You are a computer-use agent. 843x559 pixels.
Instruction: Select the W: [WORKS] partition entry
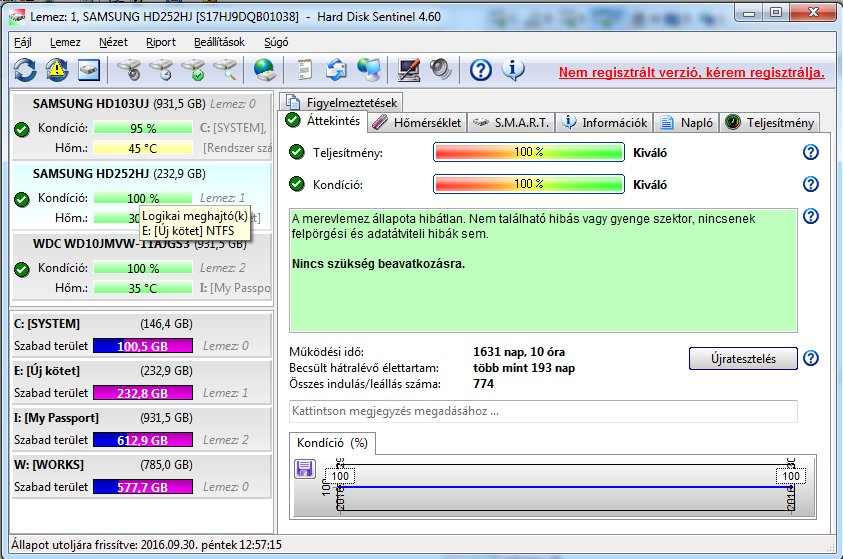[x=141, y=475]
